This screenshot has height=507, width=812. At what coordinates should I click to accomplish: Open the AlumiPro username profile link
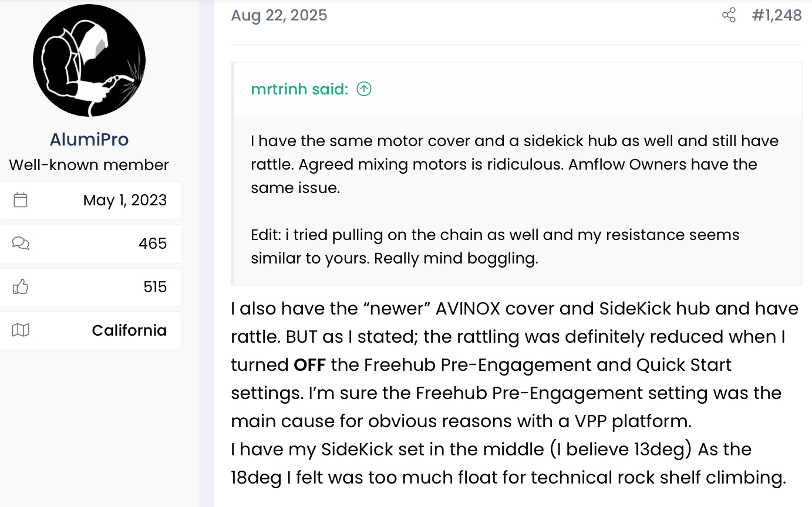(x=89, y=139)
